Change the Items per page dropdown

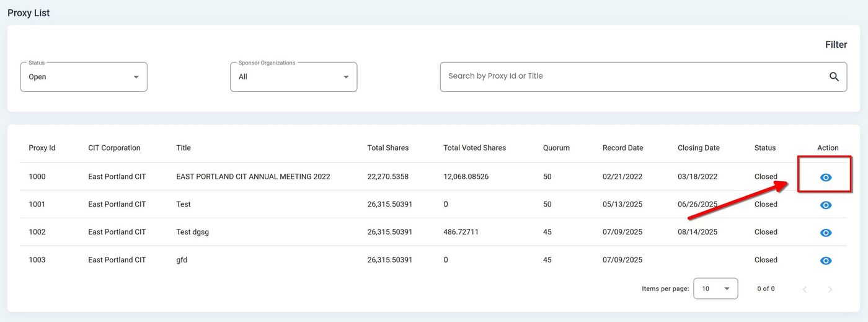[715, 288]
